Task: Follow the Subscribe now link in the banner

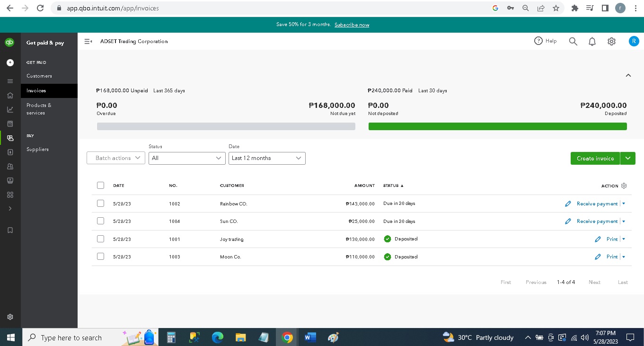Action: [352, 25]
